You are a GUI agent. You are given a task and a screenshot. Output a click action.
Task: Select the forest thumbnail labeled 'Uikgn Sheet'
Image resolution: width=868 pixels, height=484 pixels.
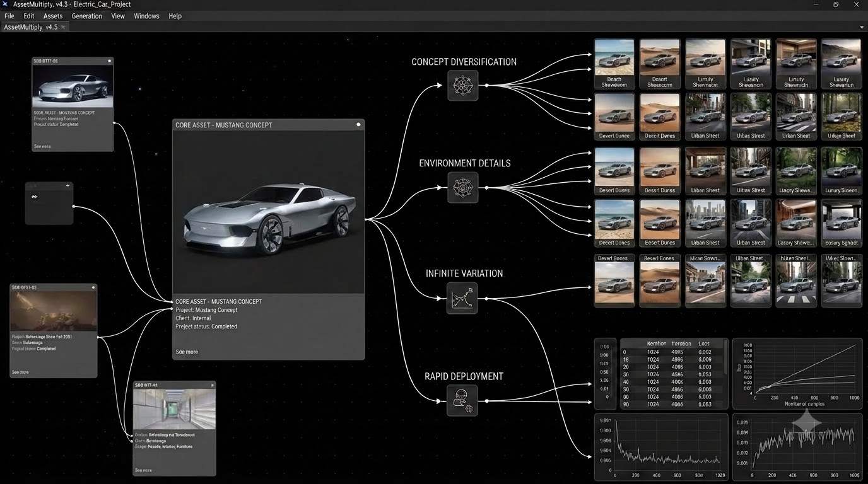point(842,117)
